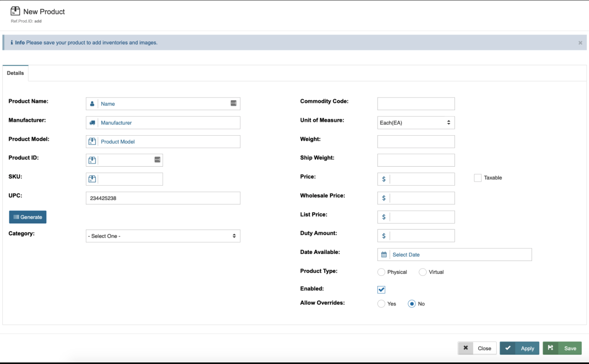
Task: Enable the Taxable checkbox
Action: click(x=478, y=178)
